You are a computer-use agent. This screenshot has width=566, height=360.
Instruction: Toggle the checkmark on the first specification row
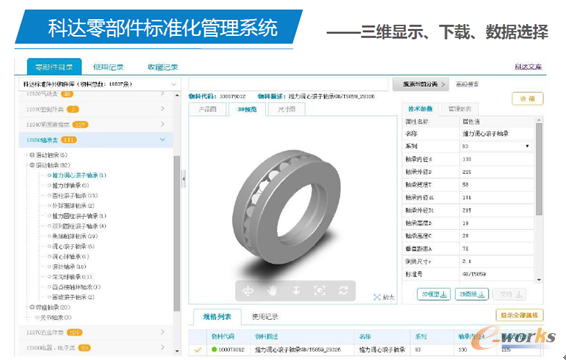click(197, 350)
